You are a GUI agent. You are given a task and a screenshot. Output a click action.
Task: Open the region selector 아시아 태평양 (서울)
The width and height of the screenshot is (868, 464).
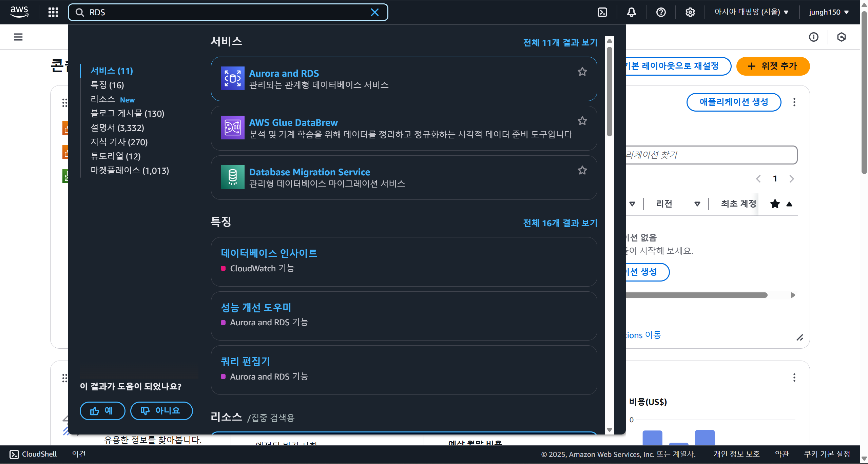(x=751, y=12)
